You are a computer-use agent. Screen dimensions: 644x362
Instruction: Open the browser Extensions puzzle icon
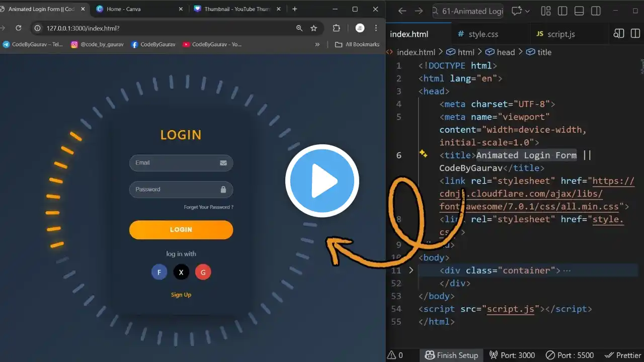[x=337, y=28]
